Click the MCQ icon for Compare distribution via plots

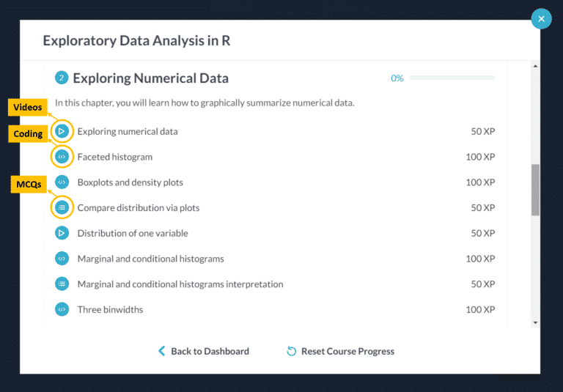(62, 207)
